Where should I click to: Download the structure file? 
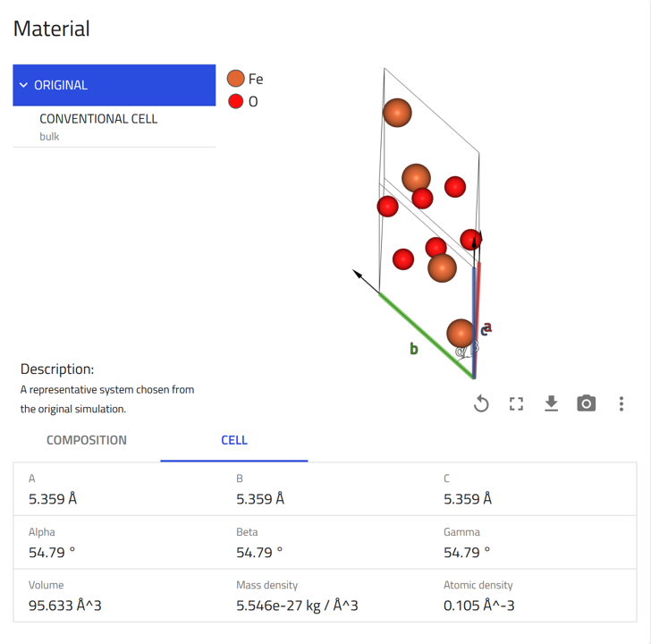(x=551, y=403)
